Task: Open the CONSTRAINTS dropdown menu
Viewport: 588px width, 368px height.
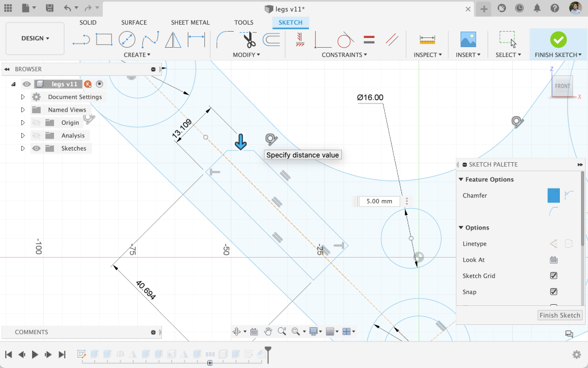Action: pyautogui.click(x=345, y=55)
